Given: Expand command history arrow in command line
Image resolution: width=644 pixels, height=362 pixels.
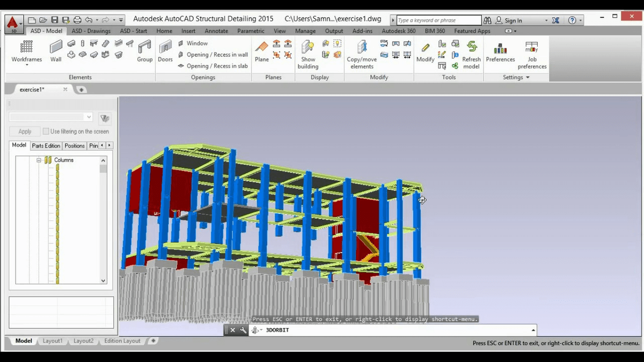Looking at the screenshot, I should (533, 330).
